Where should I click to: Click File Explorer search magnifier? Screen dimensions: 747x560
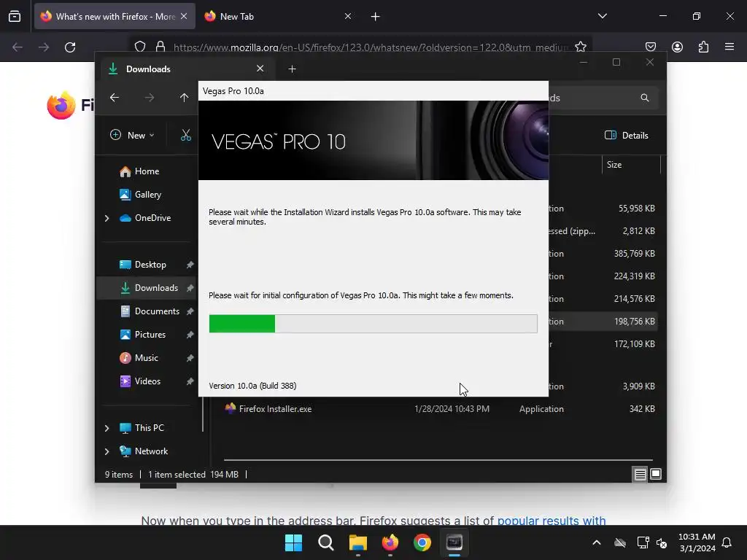(645, 98)
